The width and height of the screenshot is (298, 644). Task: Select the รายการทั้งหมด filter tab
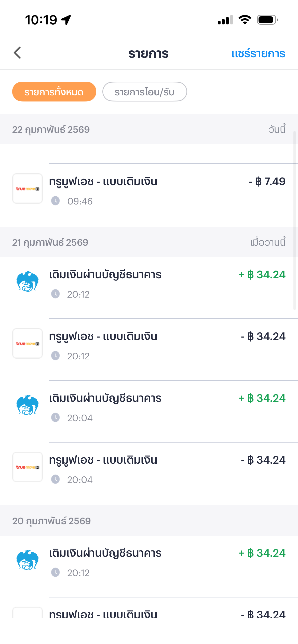coord(54,92)
